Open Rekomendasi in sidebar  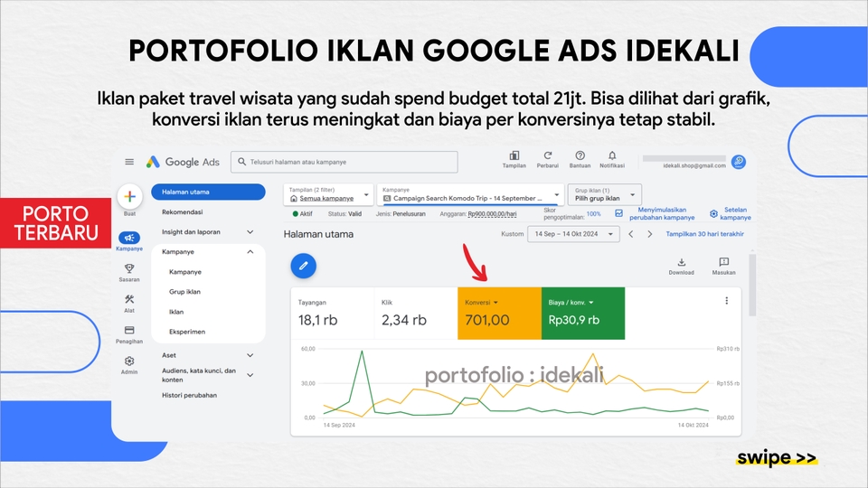(182, 211)
